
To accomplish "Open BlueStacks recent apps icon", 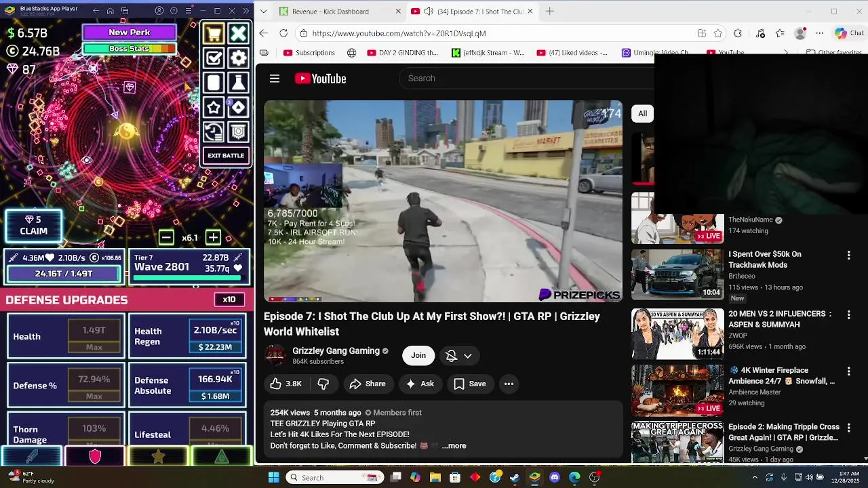I will coord(125,11).
